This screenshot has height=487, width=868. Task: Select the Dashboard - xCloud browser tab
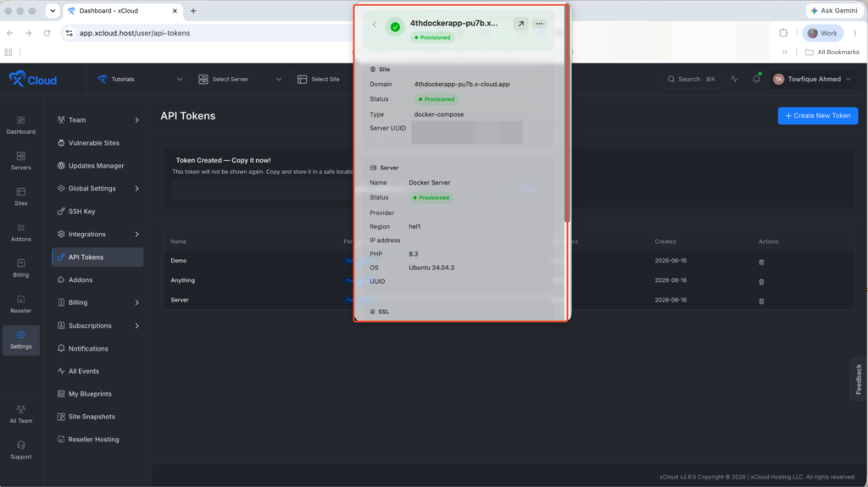(123, 10)
